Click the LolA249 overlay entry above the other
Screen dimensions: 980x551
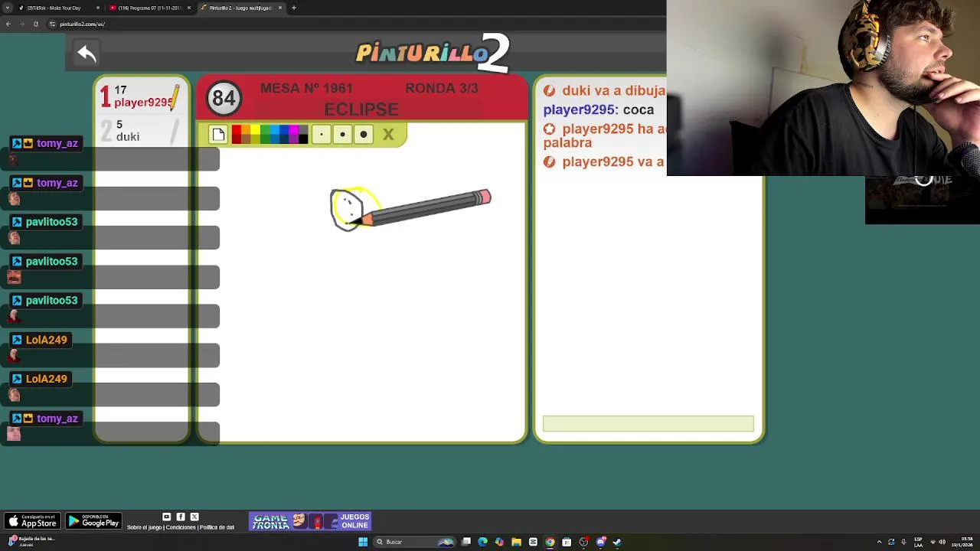point(39,340)
